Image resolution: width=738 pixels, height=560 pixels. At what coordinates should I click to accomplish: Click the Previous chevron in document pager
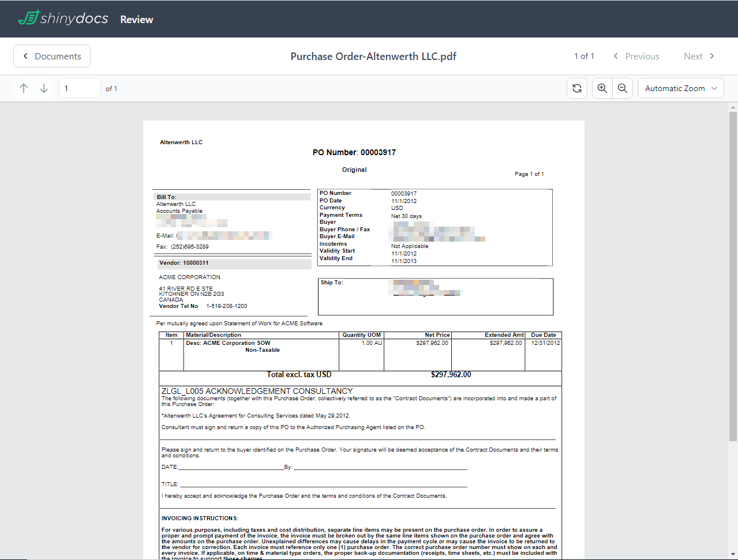[x=617, y=56]
